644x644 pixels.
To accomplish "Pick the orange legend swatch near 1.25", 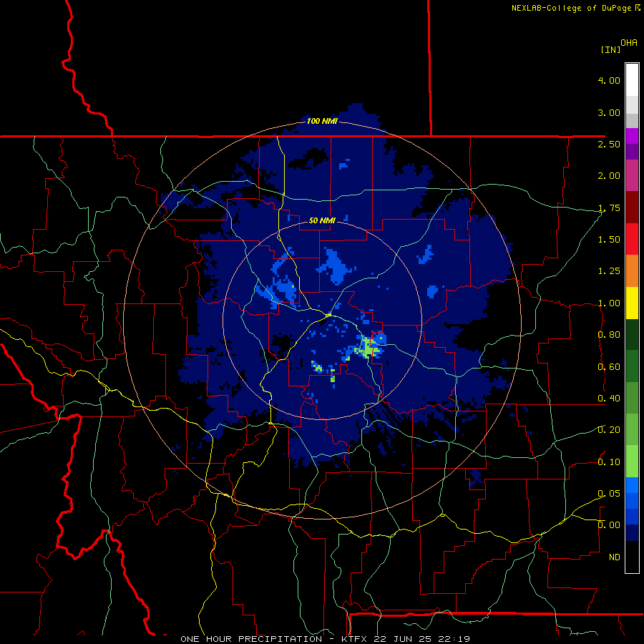I will [632, 271].
